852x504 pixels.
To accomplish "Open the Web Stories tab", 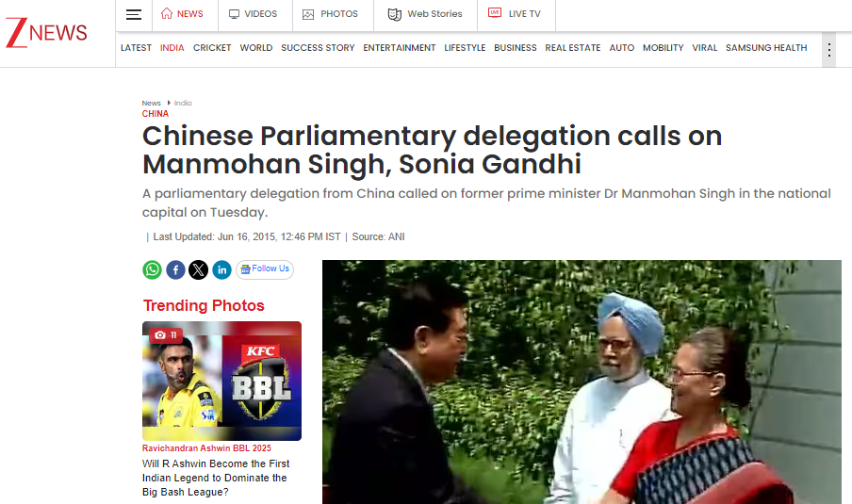I will pyautogui.click(x=425, y=14).
